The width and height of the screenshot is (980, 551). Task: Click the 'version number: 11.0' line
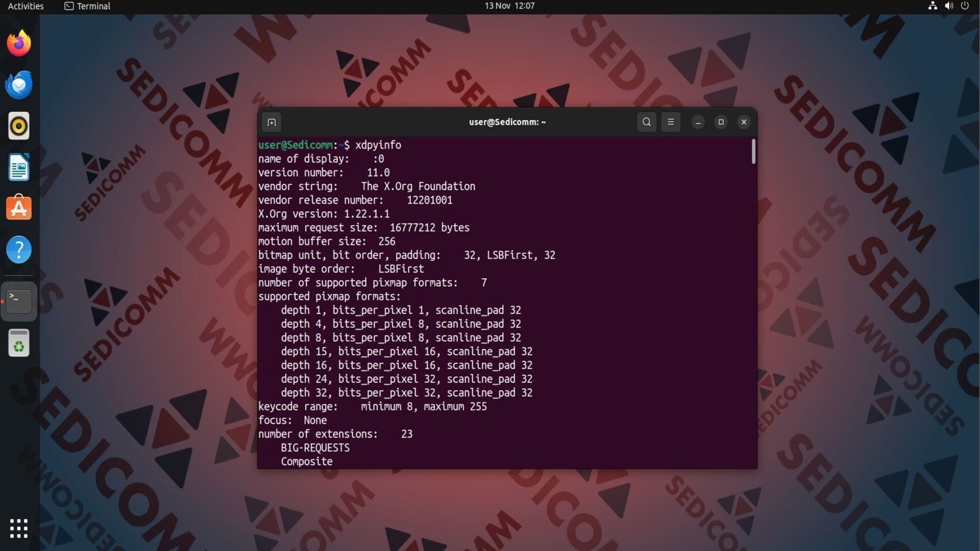click(324, 172)
